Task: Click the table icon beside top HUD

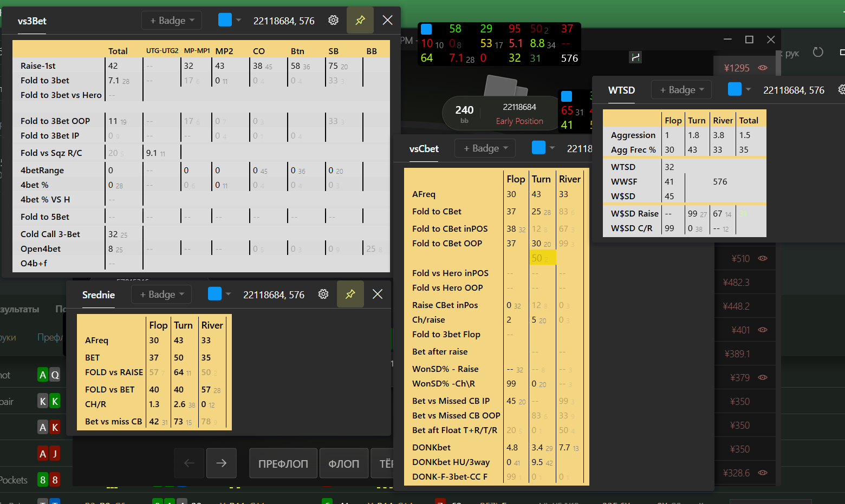Action: pos(635,57)
